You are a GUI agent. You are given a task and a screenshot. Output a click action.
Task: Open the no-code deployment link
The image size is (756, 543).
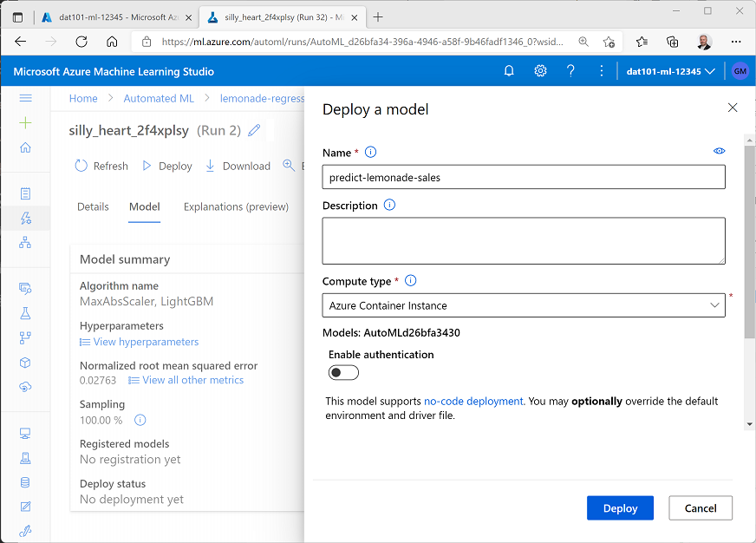pyautogui.click(x=473, y=402)
